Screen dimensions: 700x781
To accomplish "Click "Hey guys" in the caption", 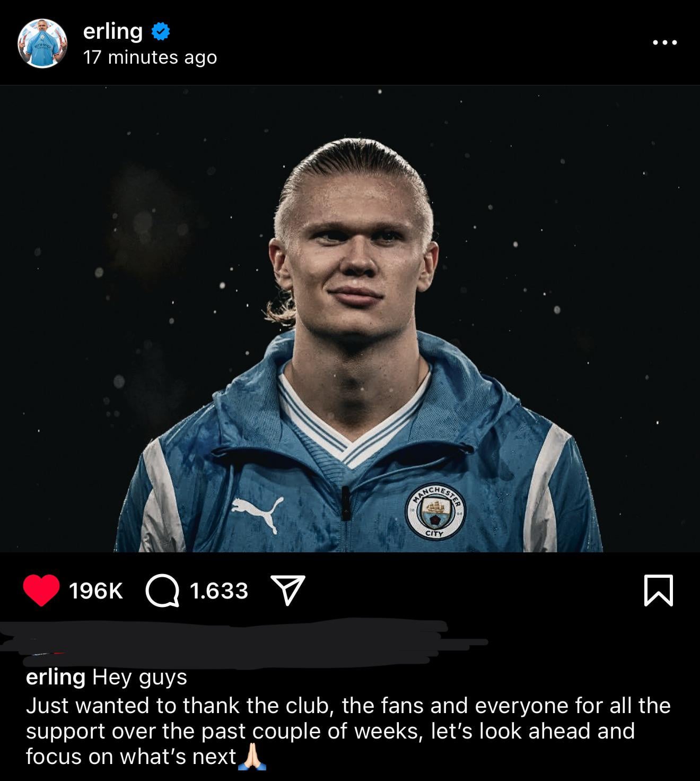I will [139, 678].
